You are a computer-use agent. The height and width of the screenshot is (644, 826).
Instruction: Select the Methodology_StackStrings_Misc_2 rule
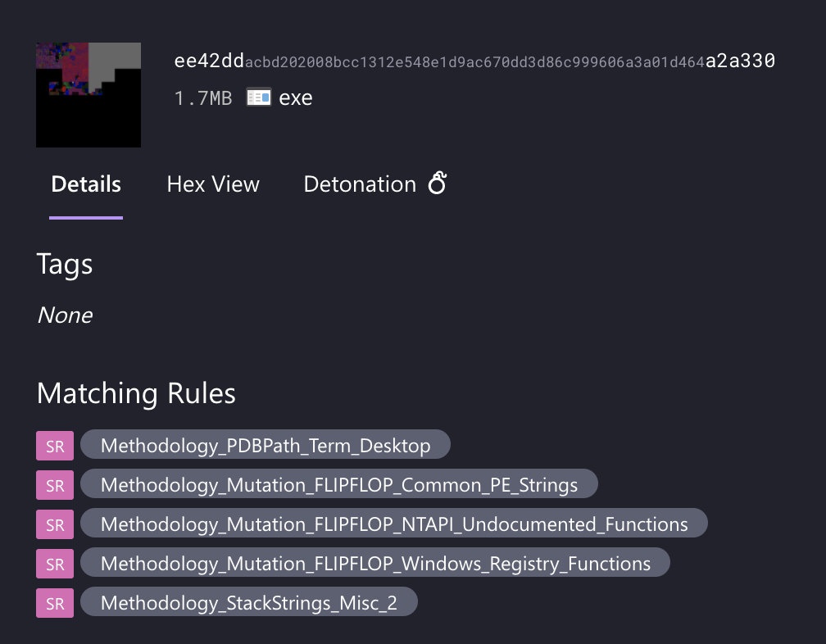click(x=249, y=603)
